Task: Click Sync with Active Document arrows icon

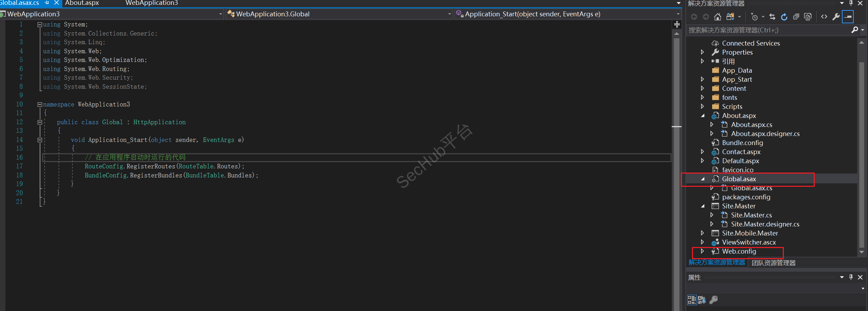Action: 772,17
